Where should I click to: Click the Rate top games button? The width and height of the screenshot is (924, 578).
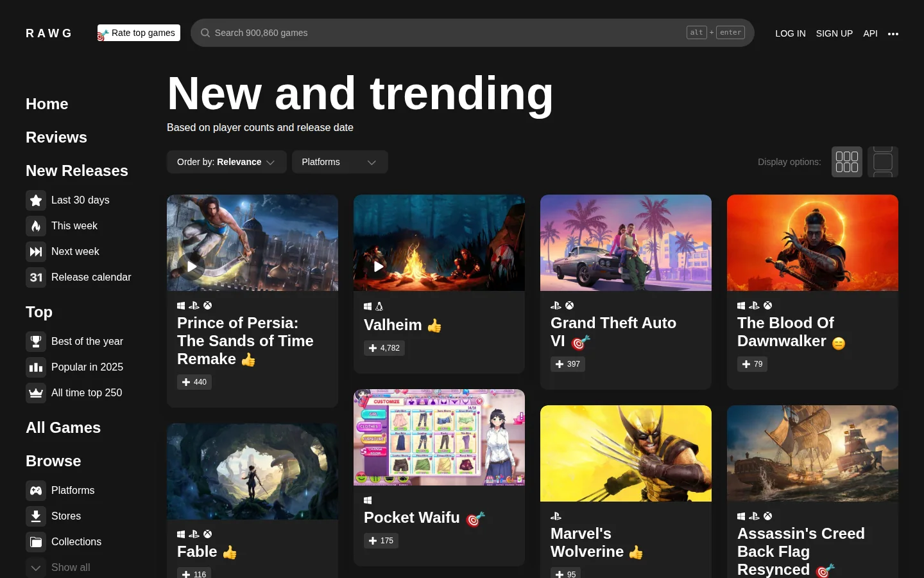[x=139, y=33]
